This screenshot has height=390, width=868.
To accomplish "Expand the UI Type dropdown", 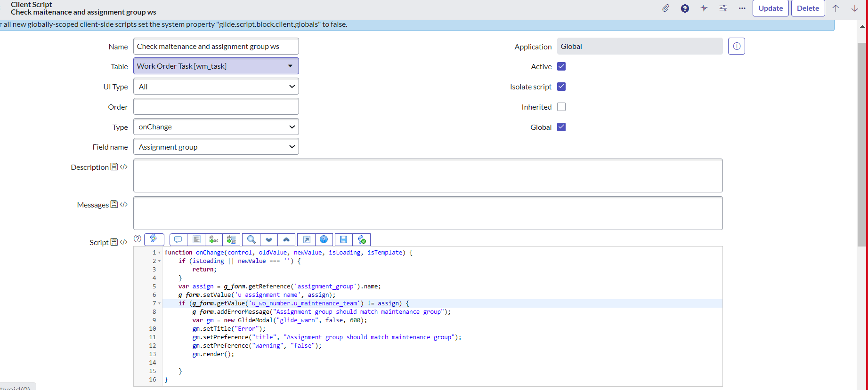I will coord(216,87).
